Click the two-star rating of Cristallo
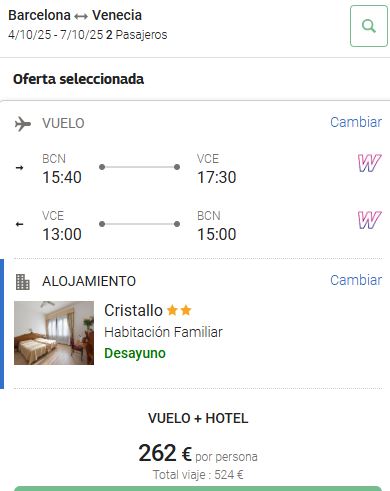This screenshot has height=491, width=390. pos(179,310)
